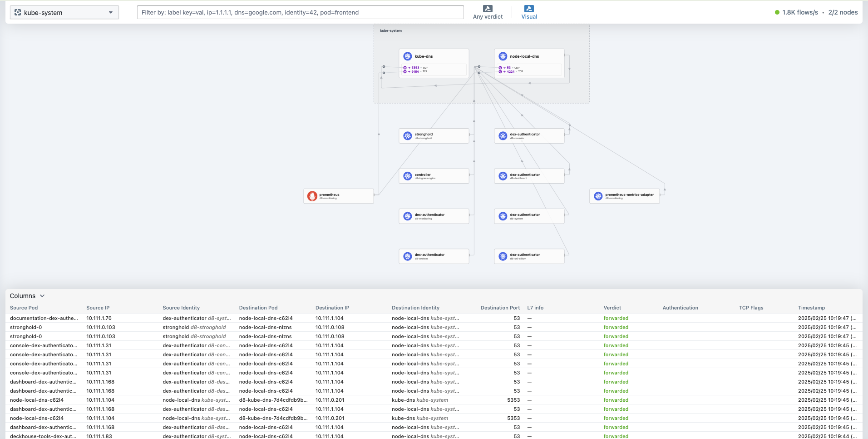The image size is (868, 439).
Task: Click the controller d8-ingress-nginx icon
Action: [x=408, y=176]
